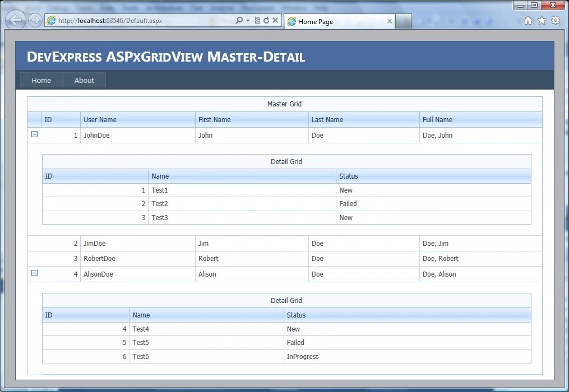
Task: Open the Tools gear icon
Action: (x=556, y=21)
